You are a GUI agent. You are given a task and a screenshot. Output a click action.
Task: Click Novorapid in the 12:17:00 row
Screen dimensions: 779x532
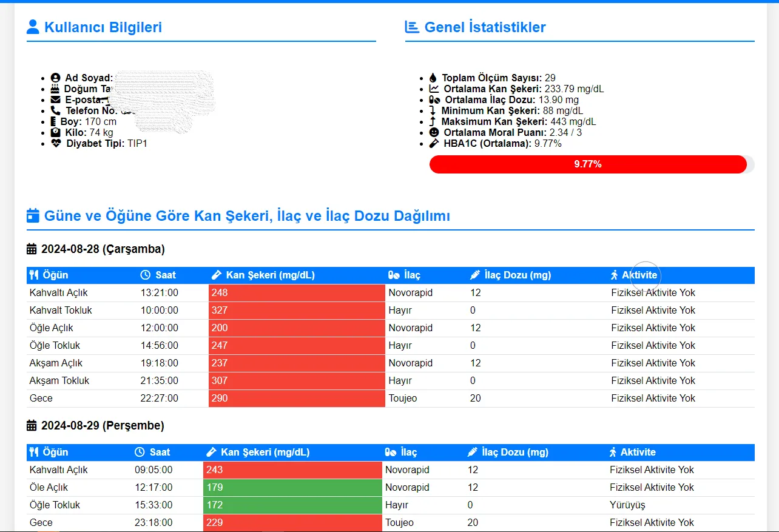pyautogui.click(x=407, y=488)
